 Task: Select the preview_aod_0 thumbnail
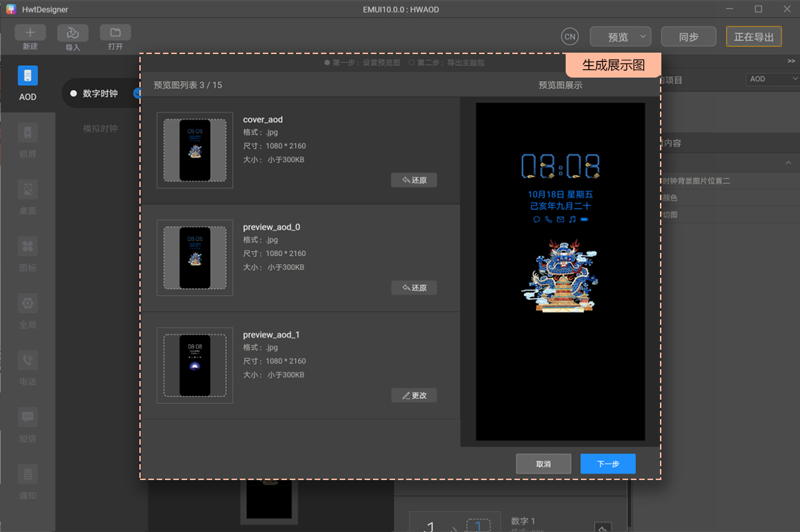(x=195, y=258)
